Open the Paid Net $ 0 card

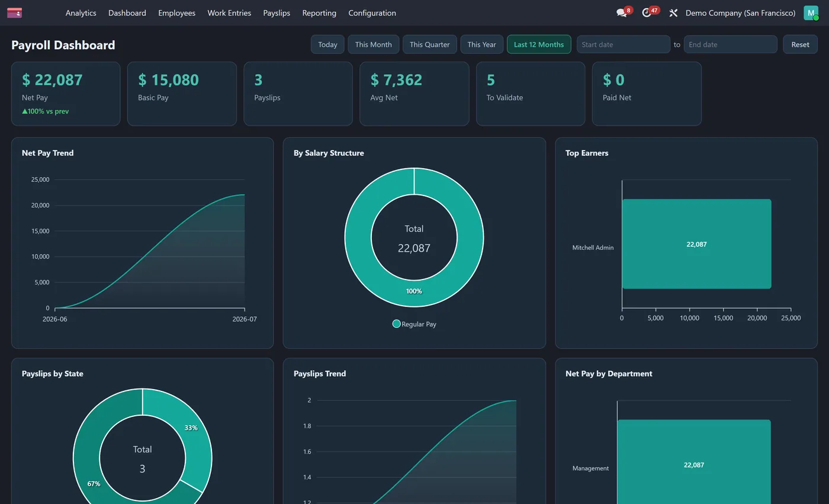tap(647, 94)
